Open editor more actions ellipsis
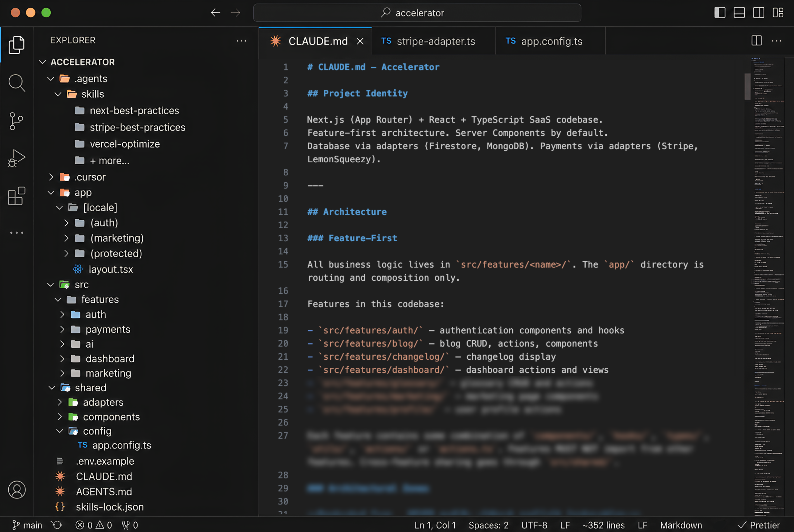The width and height of the screenshot is (794, 532). 776,41
